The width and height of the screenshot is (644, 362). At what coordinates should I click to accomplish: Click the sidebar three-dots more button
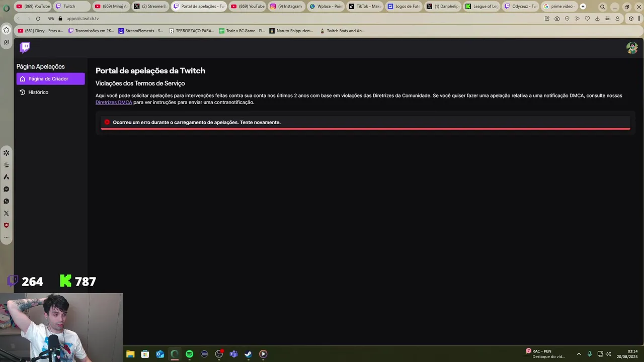click(7, 237)
